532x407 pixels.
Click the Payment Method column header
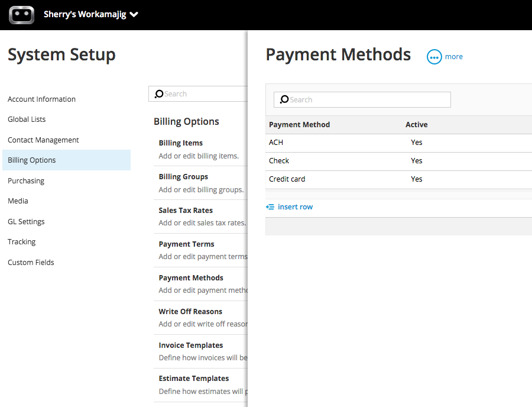pos(299,125)
